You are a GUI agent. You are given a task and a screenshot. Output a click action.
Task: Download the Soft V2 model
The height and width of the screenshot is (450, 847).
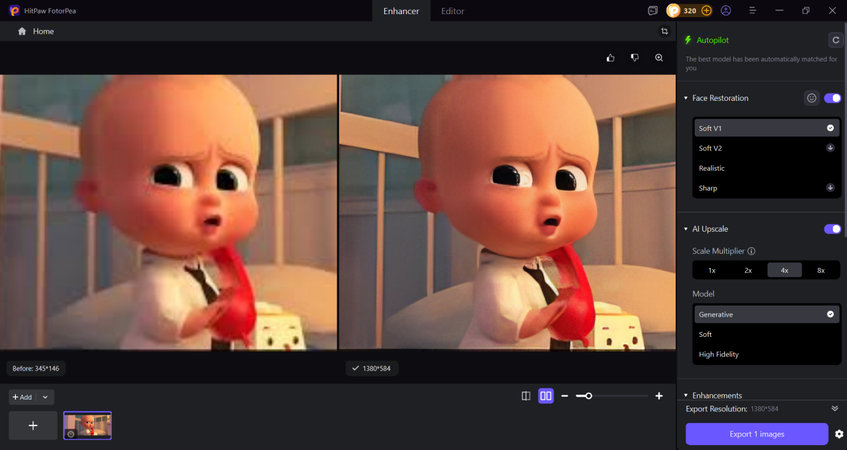(x=830, y=148)
